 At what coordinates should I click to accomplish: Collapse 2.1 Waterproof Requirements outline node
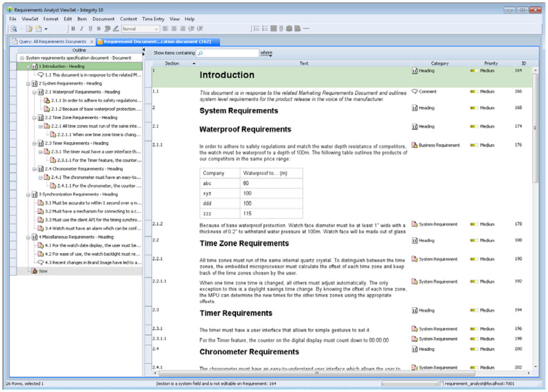click(x=34, y=92)
